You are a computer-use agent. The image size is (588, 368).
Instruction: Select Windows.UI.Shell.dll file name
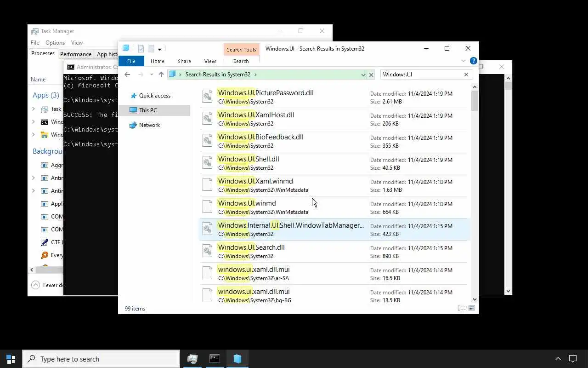click(249, 159)
